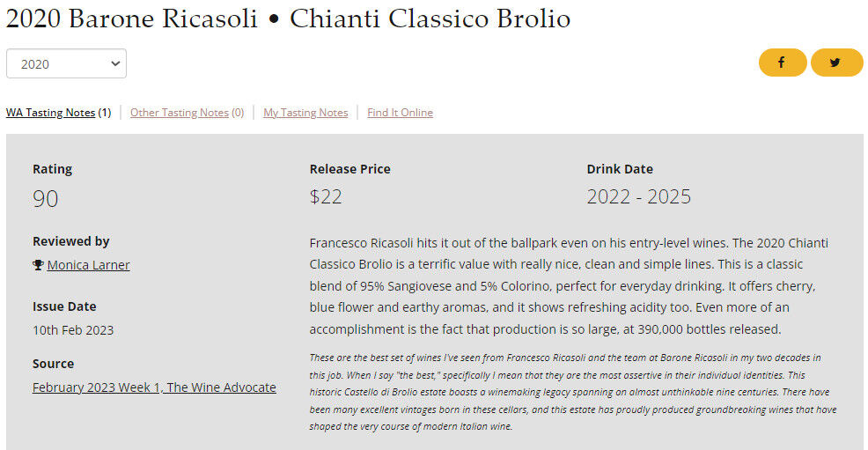Click the 10th Feb 2023 issue date
This screenshot has width=868, height=450.
(73, 330)
